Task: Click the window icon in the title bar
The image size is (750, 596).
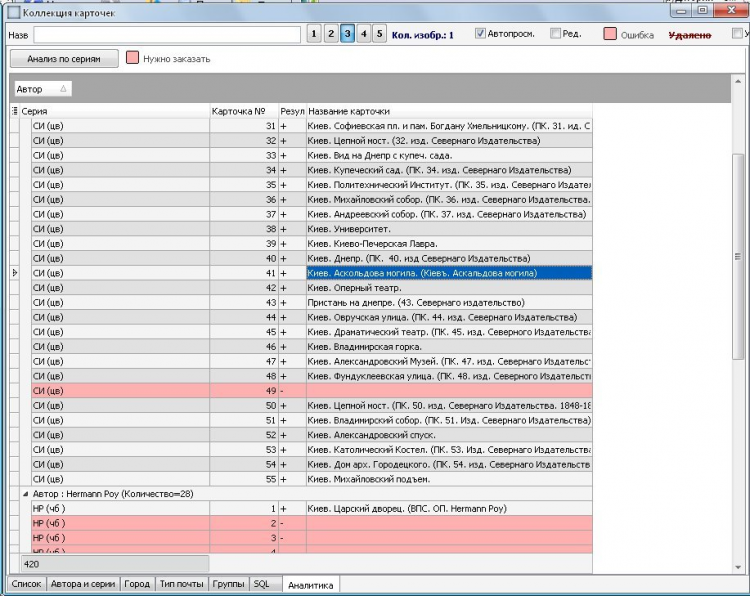Action: [x=14, y=12]
